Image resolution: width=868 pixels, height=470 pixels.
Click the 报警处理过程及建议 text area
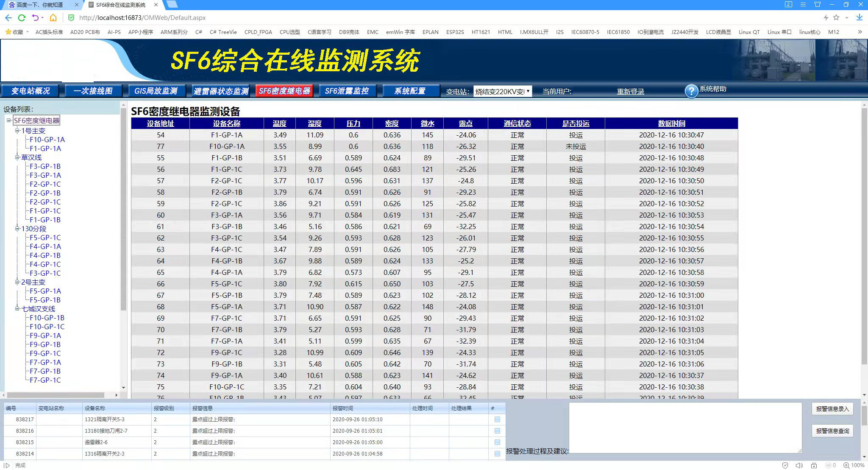pos(685,428)
